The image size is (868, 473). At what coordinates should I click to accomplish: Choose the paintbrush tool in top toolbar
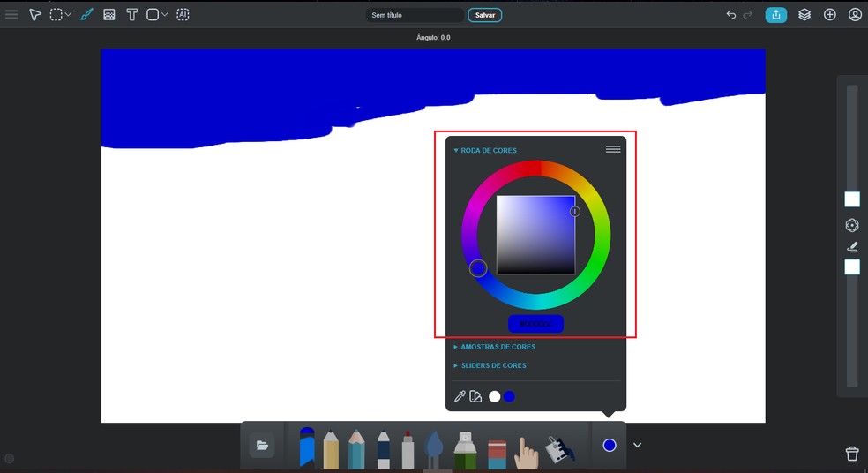(x=86, y=15)
